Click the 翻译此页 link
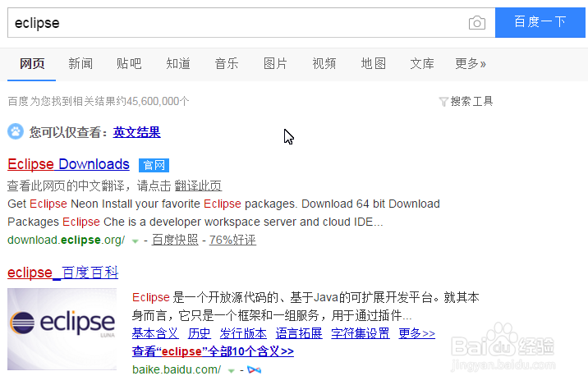Screen dimensions: 588x385 pyautogui.click(x=198, y=186)
